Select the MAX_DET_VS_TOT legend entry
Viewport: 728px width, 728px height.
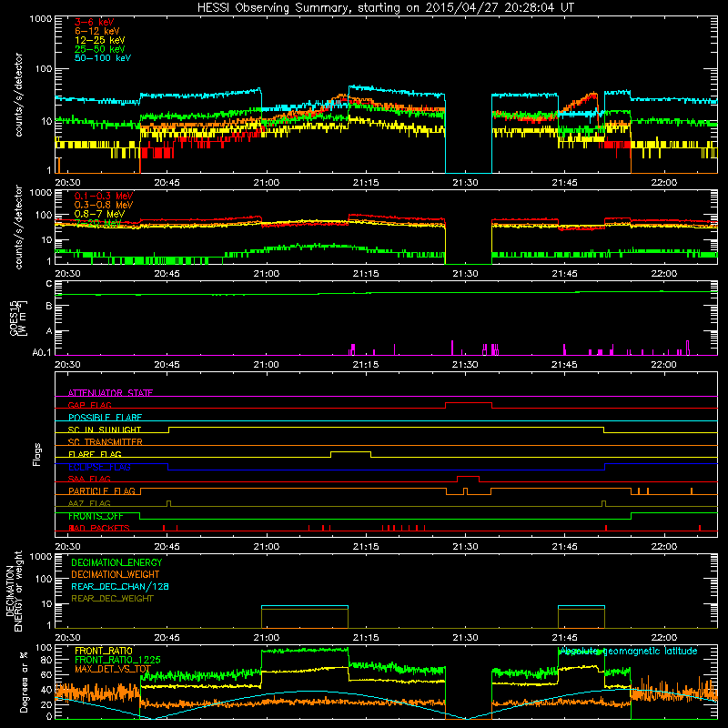[113, 669]
